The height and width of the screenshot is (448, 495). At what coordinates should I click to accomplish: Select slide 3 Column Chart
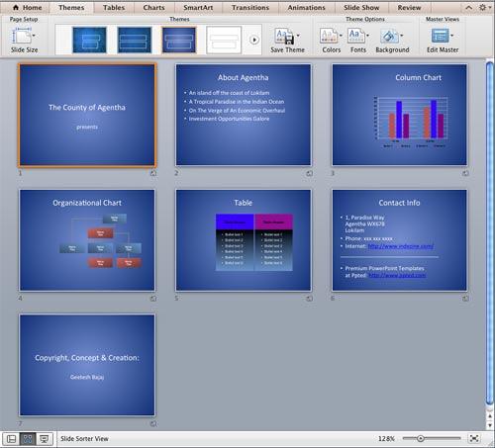(x=400, y=115)
